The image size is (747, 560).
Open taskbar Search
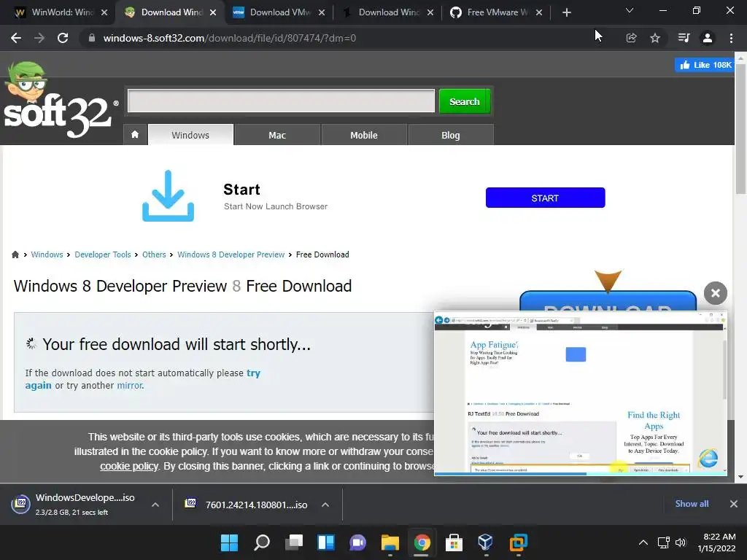[x=262, y=542]
